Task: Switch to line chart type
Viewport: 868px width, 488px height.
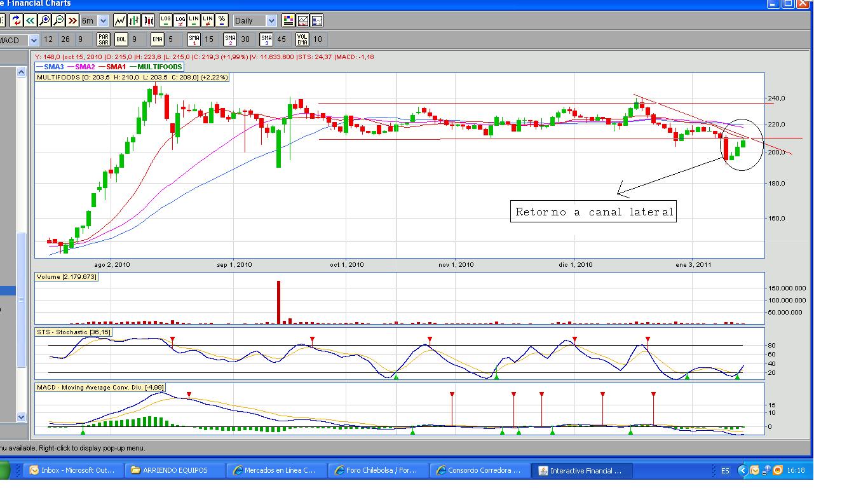Action: point(119,20)
